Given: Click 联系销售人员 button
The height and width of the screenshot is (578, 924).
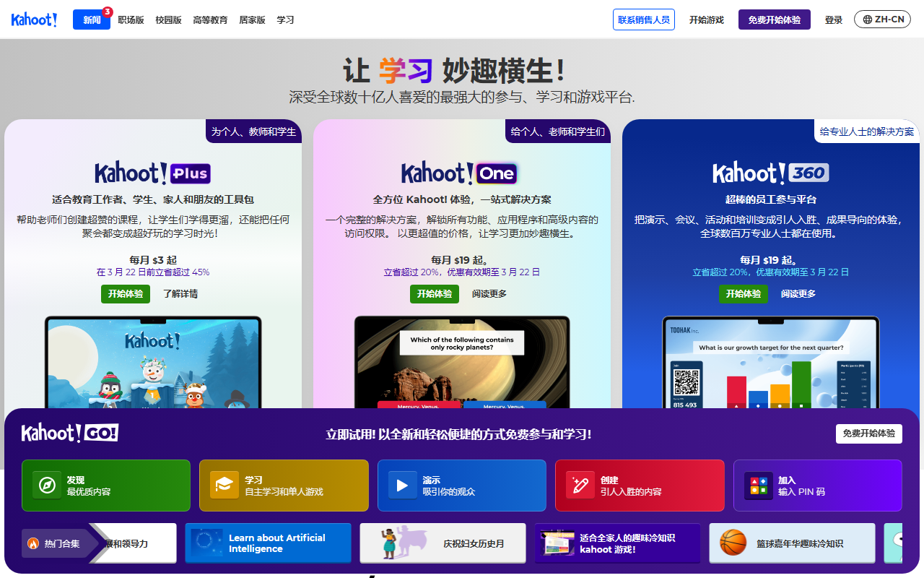Looking at the screenshot, I should (644, 20).
